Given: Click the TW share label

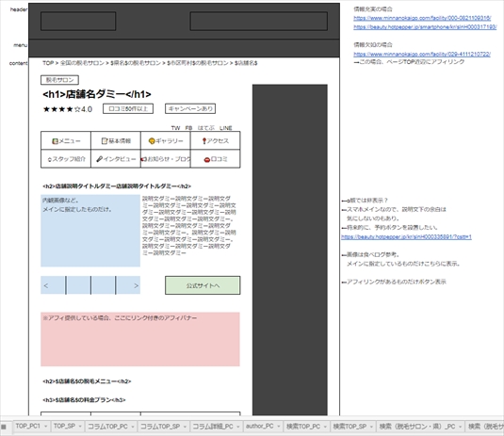Looking at the screenshot, I should click(x=175, y=128).
